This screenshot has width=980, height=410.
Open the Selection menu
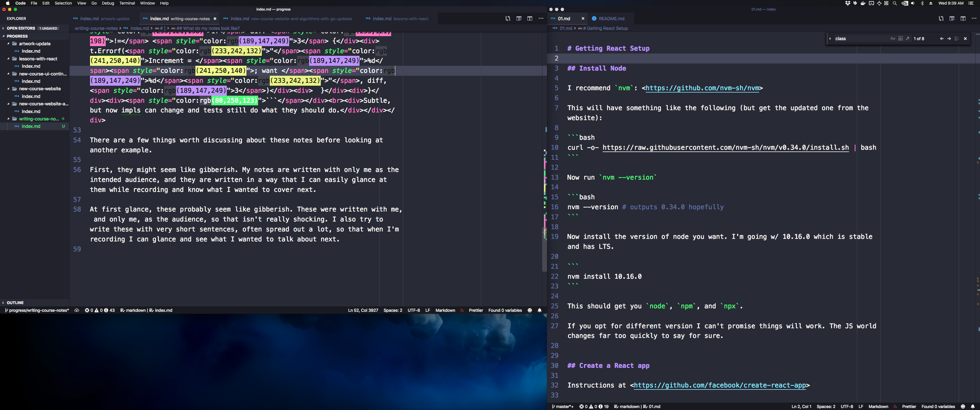[63, 3]
